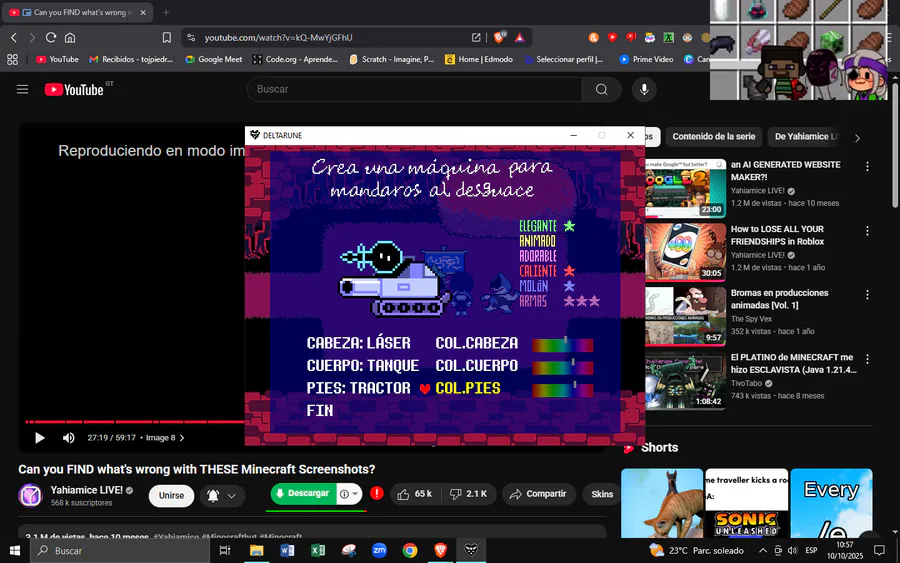Open options for LOSE ALL FRIENDSHIPS video
Image resolution: width=900 pixels, height=563 pixels.
867,231
